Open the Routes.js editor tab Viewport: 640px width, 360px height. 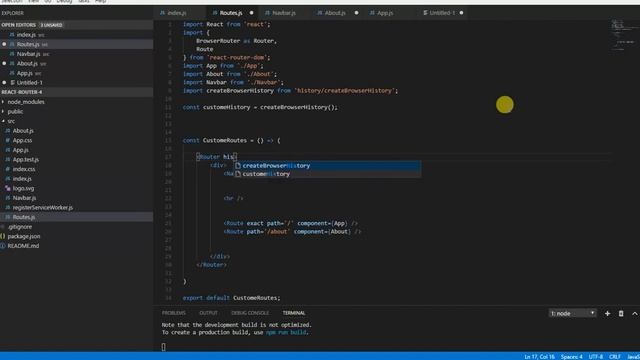[231, 13]
